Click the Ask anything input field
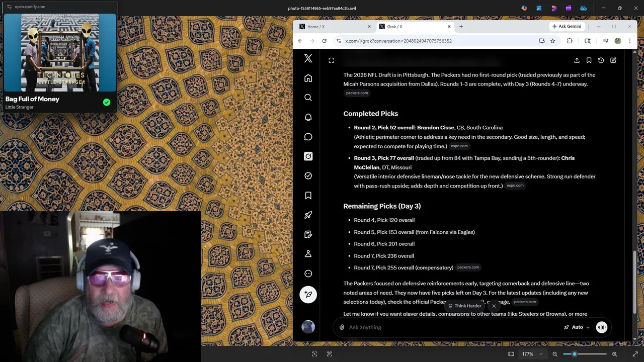This screenshot has width=644, height=362. 453,327
